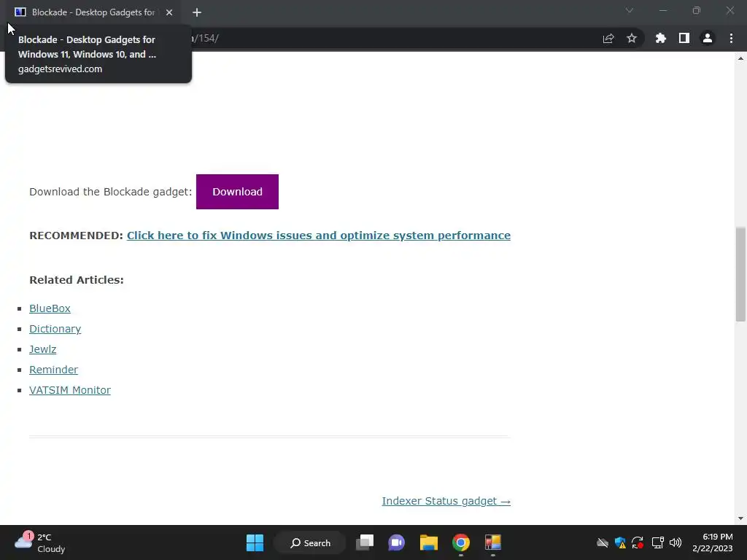Open the fix Windows issues recommended link
The image size is (747, 560).
coord(318,236)
